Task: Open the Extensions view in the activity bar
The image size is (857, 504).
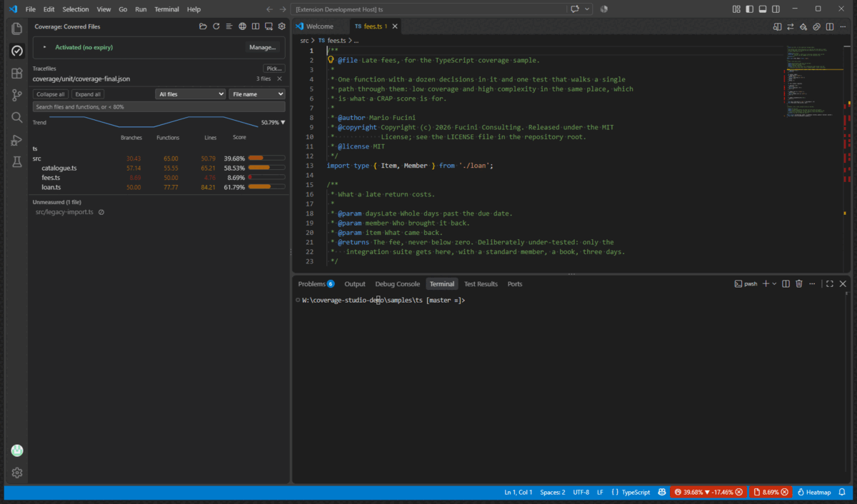Action: click(17, 73)
